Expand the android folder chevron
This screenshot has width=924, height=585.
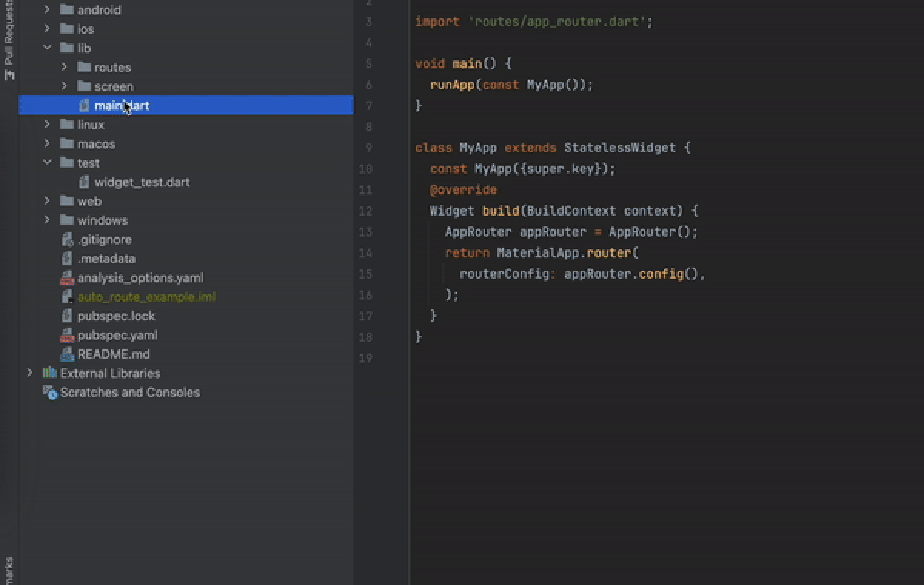pos(47,10)
